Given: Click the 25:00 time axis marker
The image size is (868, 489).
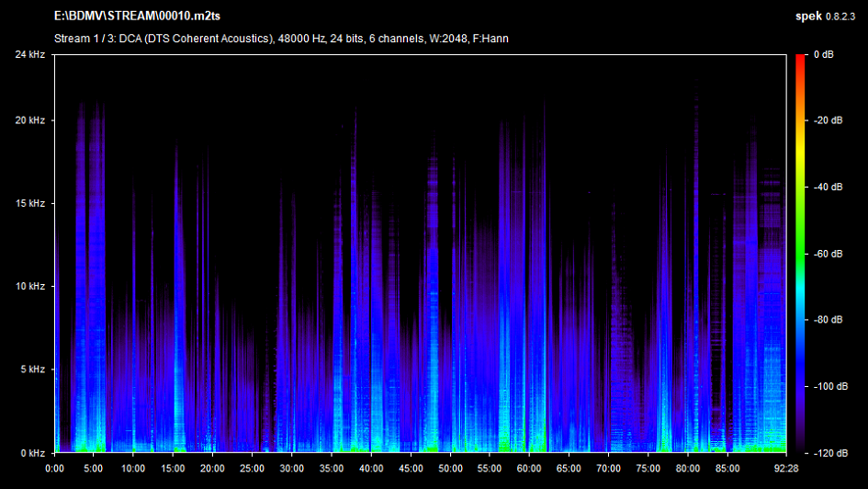Looking at the screenshot, I should pyautogui.click(x=252, y=467).
